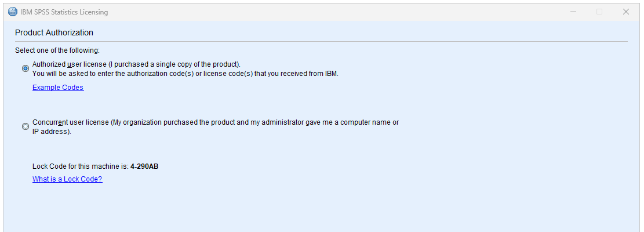
Task: Minimize the Licensing window
Action: [573, 12]
